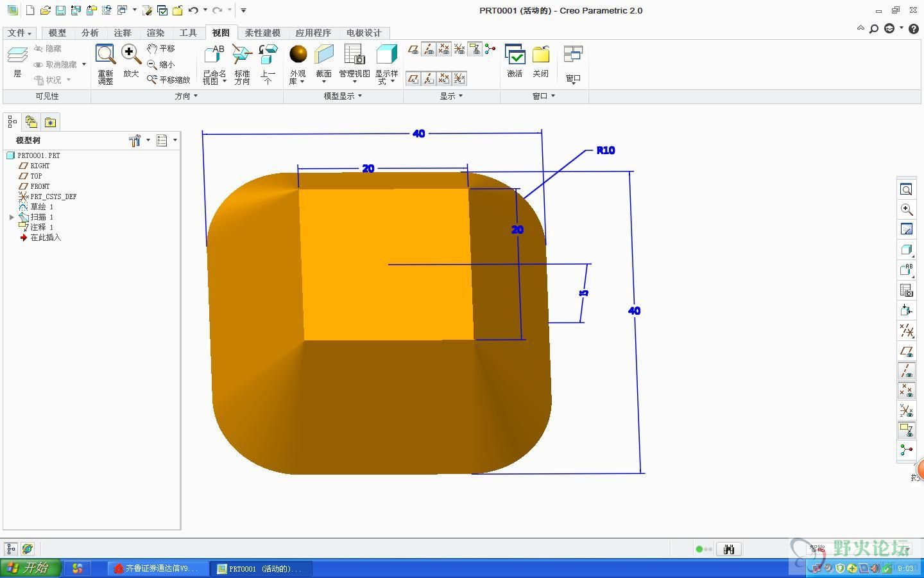
Task: Switch to the 工具 ribbon tab
Action: click(x=188, y=33)
